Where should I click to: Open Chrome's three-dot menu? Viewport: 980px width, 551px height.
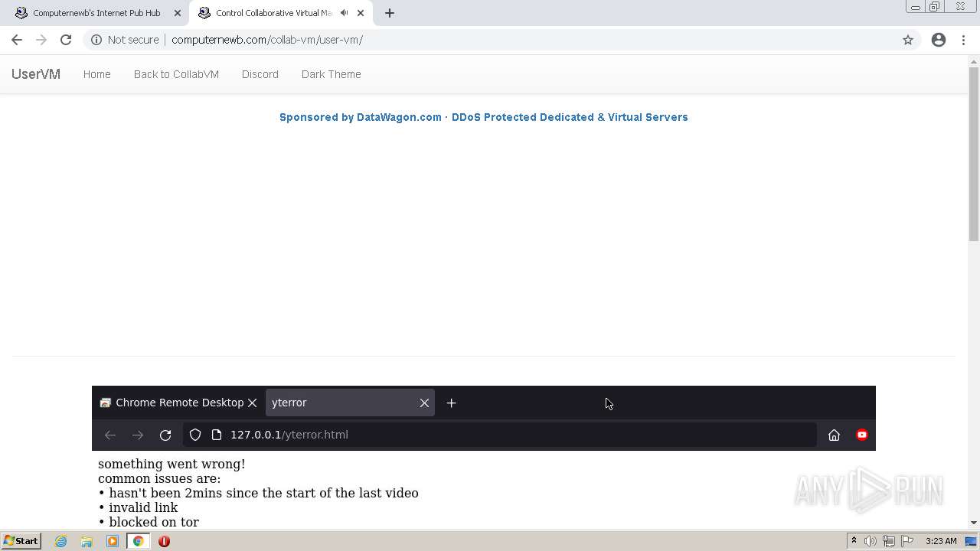pyautogui.click(x=964, y=40)
